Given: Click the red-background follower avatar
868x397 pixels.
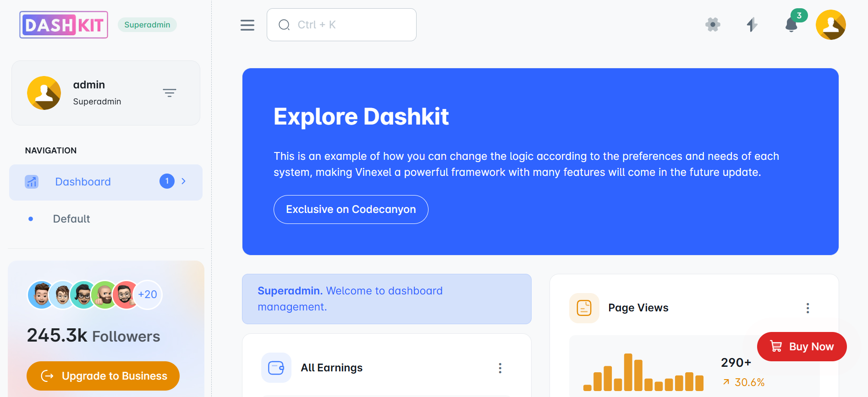Looking at the screenshot, I should click(x=126, y=294).
